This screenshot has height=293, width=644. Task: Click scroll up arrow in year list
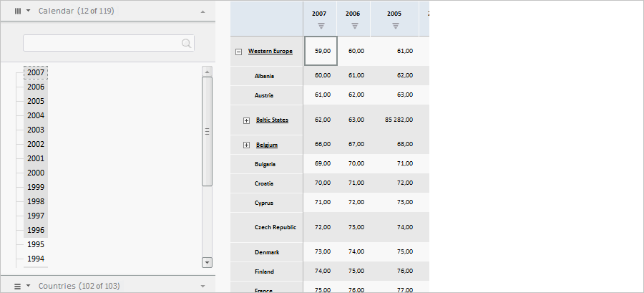[x=208, y=71]
